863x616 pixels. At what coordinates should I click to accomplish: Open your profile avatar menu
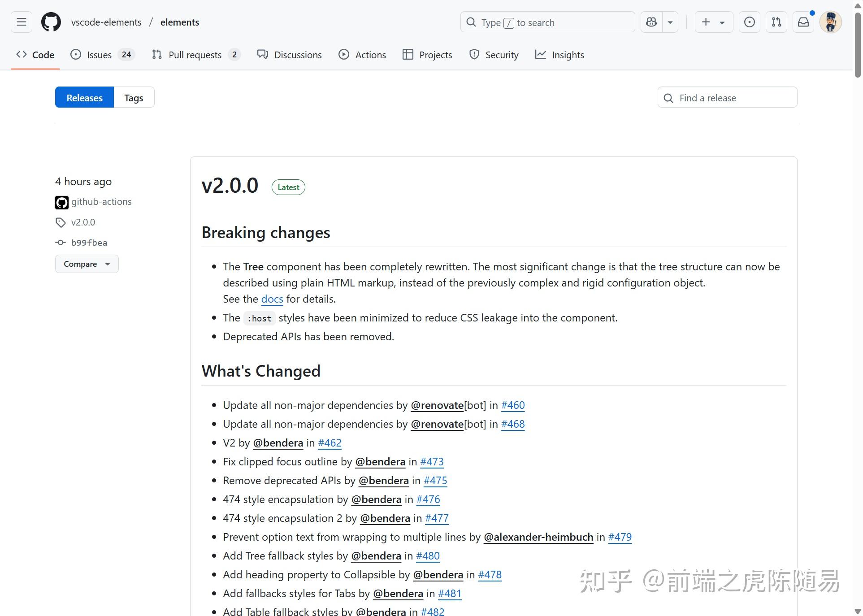(830, 22)
